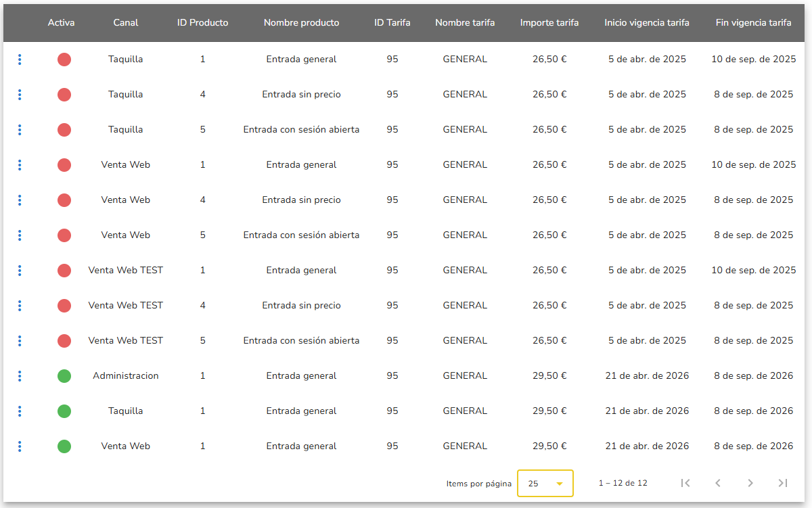Viewport: 812px width, 508px height.
Task: Open three-dot menu for Venta Web TEST product 1
Action: (20, 271)
